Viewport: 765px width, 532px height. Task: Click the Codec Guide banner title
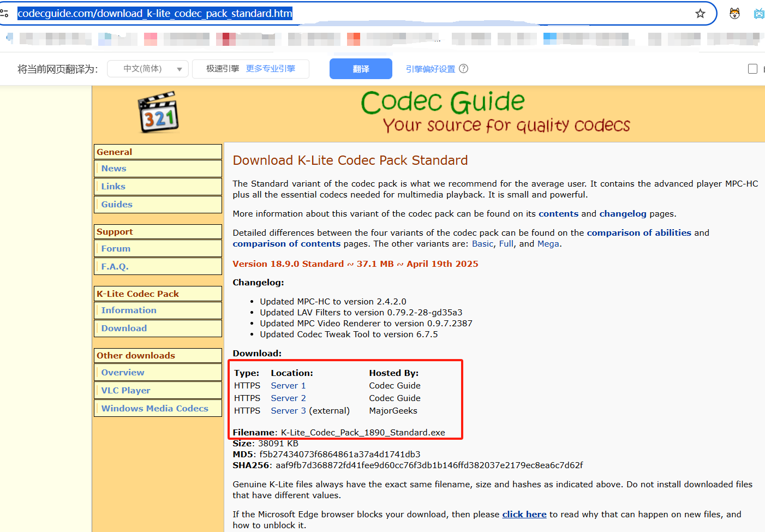[443, 102]
